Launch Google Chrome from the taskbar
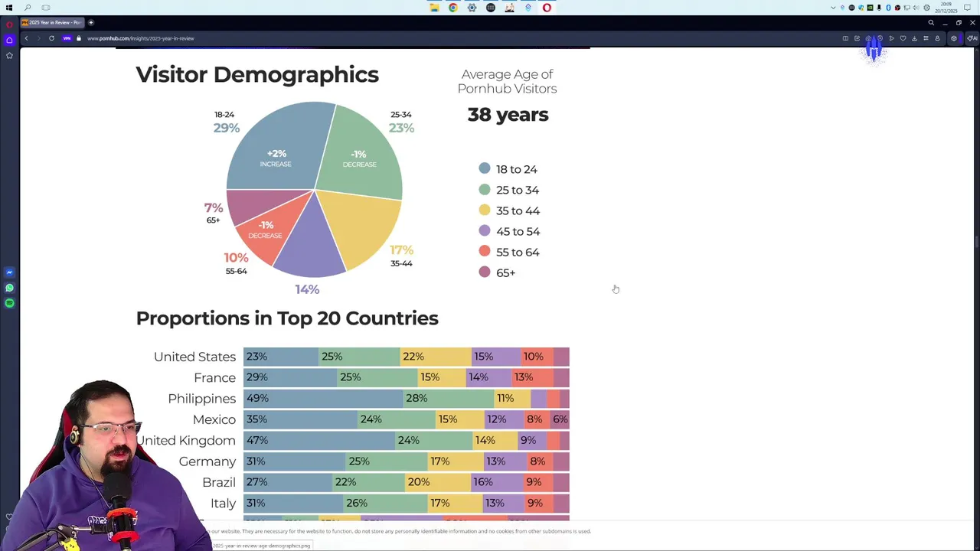Image resolution: width=980 pixels, height=551 pixels. pos(453,8)
